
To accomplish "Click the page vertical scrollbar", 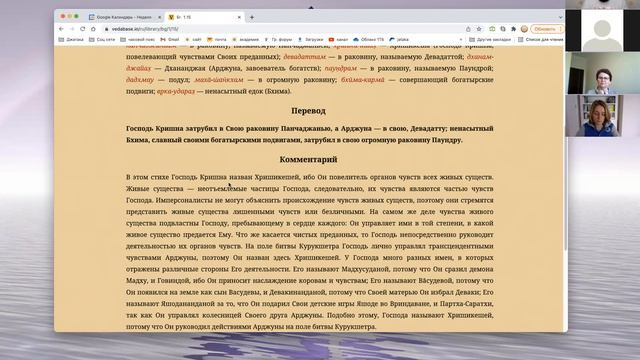I will 565,188.
